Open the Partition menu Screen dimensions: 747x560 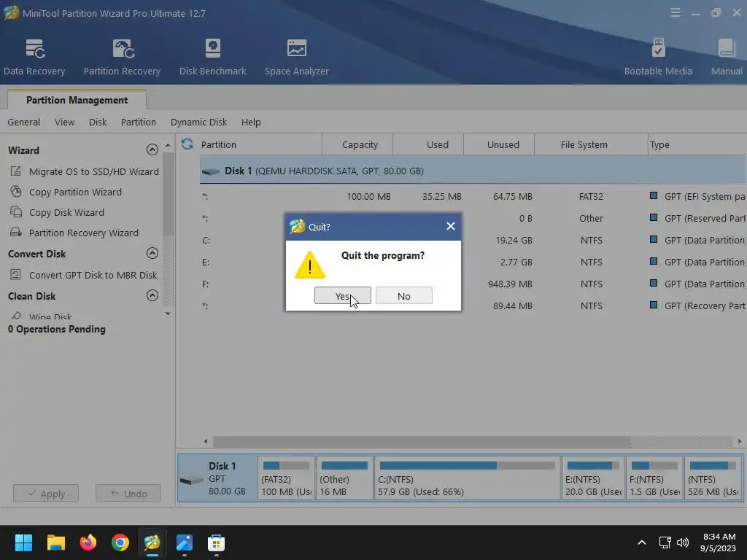tap(138, 122)
